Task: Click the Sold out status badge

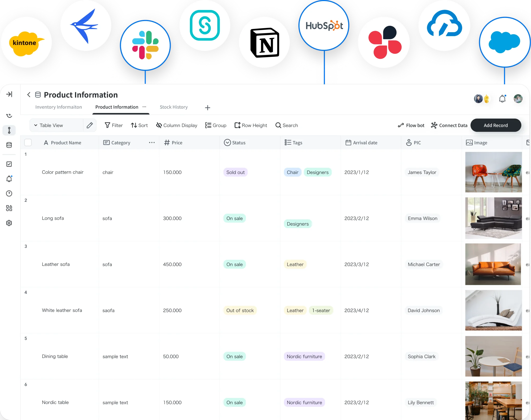Action: point(235,172)
